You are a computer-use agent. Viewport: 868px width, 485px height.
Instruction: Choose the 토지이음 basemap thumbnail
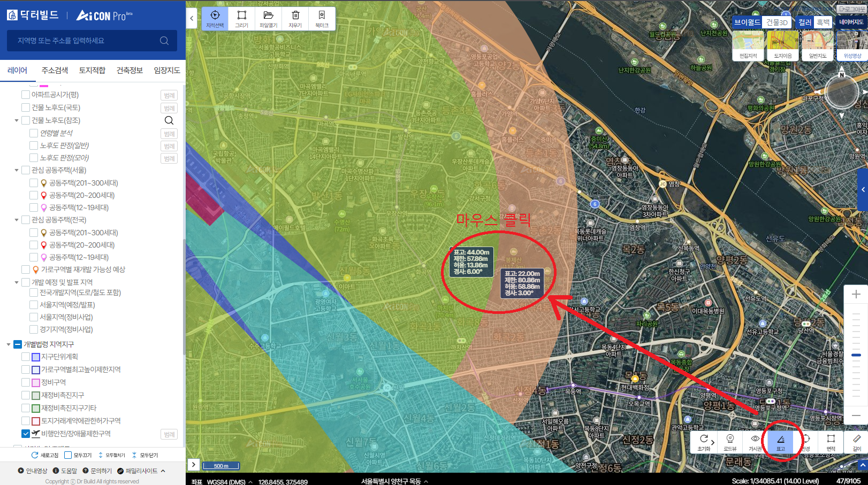tap(782, 45)
